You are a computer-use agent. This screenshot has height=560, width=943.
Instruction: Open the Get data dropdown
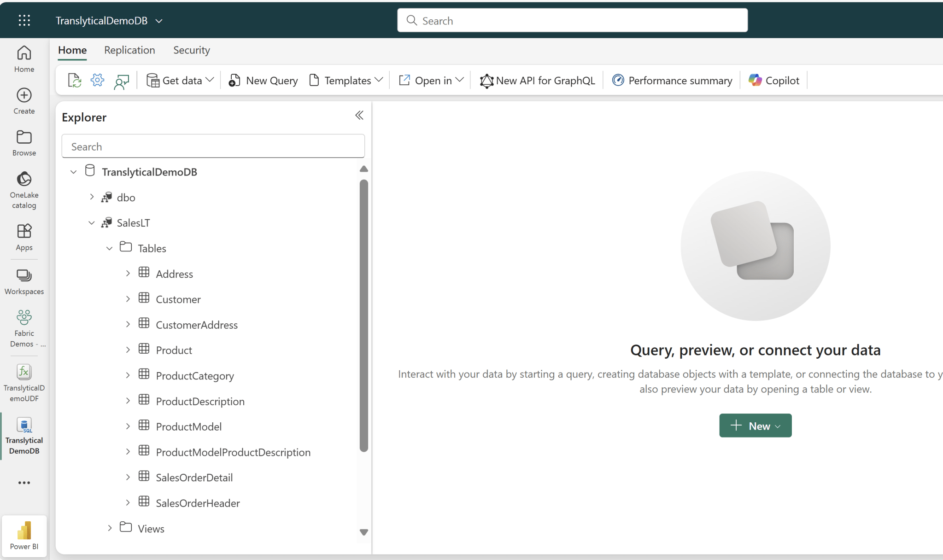click(x=180, y=80)
